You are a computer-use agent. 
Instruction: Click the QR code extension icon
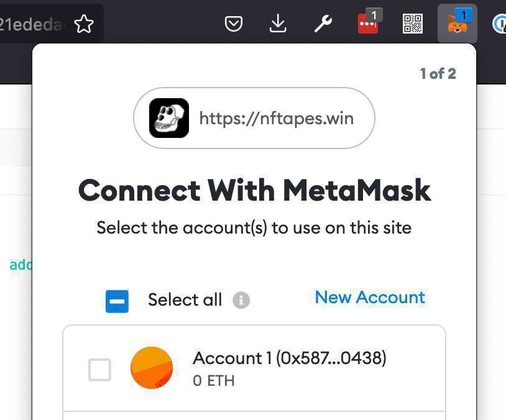[413, 24]
